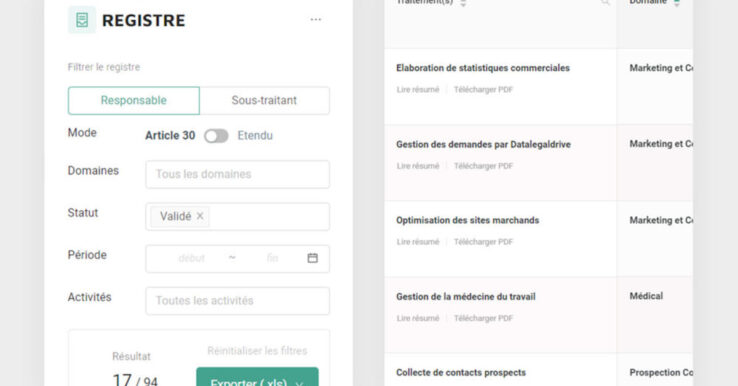Image resolution: width=738 pixels, height=386 pixels.
Task: Click the Période fin date field
Action: [x=272, y=258]
